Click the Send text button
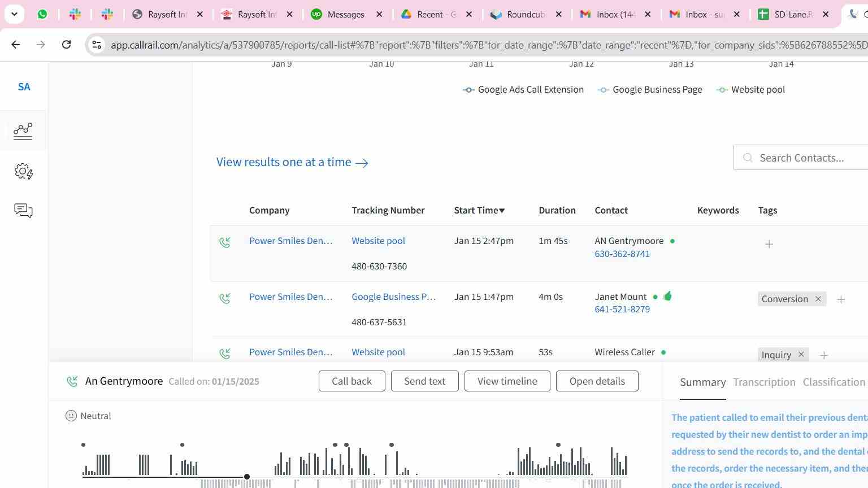 pos(424,381)
